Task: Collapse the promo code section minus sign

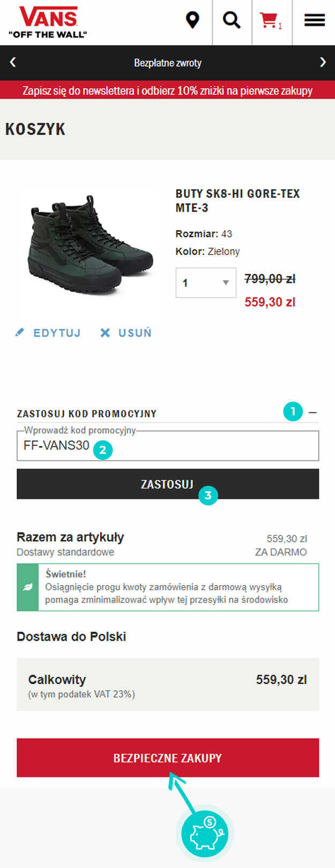Action: pyautogui.click(x=313, y=413)
